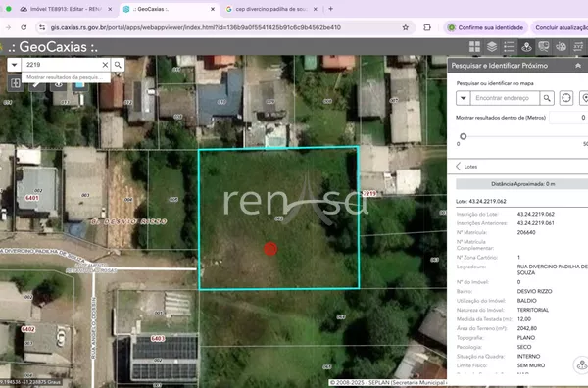588x388 pixels.
Task: Expand the panel address source dropdown
Action: tap(464, 98)
